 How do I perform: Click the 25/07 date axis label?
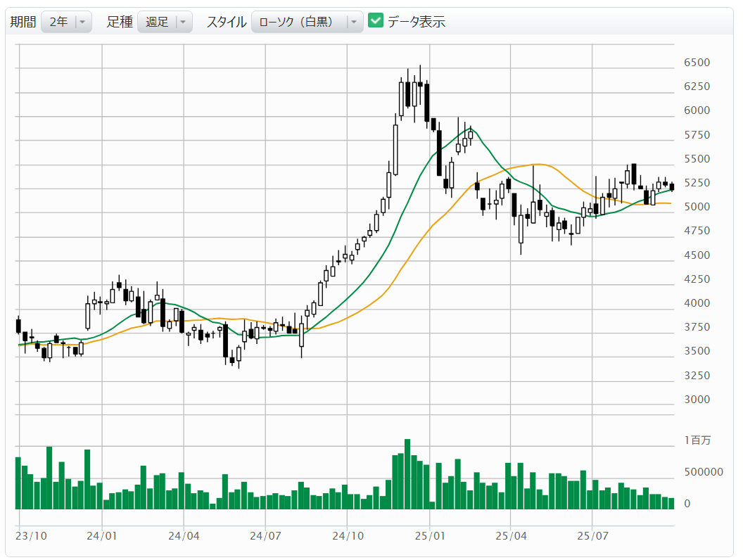592,536
